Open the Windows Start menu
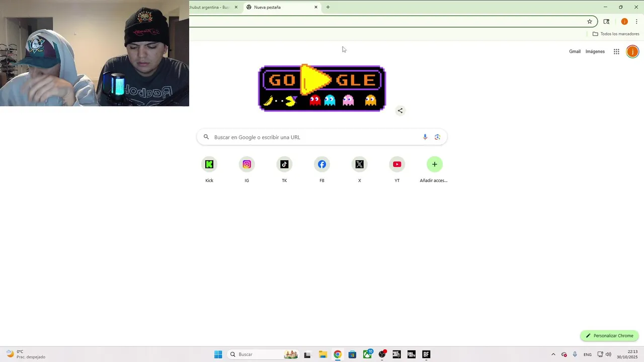This screenshot has height=362, width=644. (x=218, y=354)
